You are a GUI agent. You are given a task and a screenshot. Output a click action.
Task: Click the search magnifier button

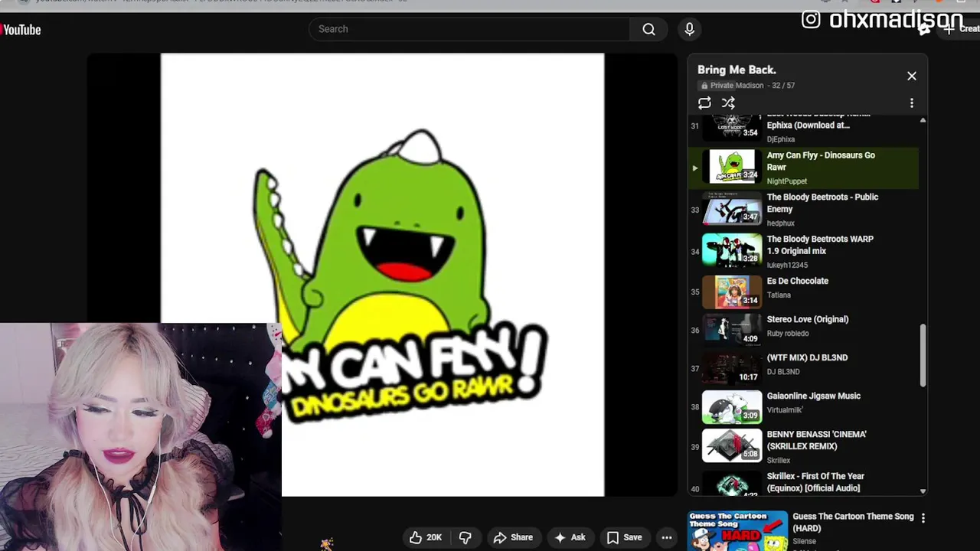point(648,29)
